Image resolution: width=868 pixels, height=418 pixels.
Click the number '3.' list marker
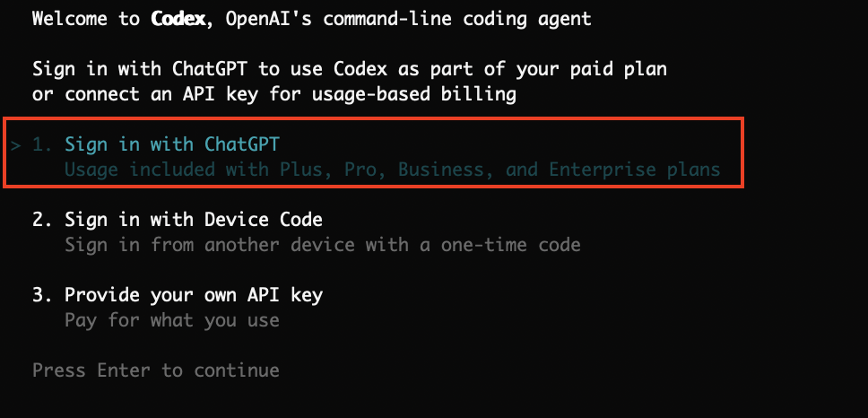[x=43, y=294]
